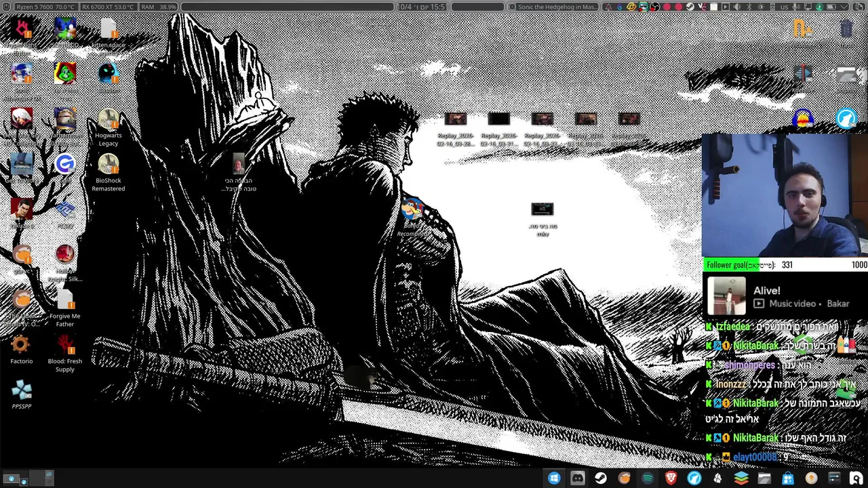Viewport: 868px width, 488px height.
Task: Click the notification bell in top panel
Action: pos(608,7)
